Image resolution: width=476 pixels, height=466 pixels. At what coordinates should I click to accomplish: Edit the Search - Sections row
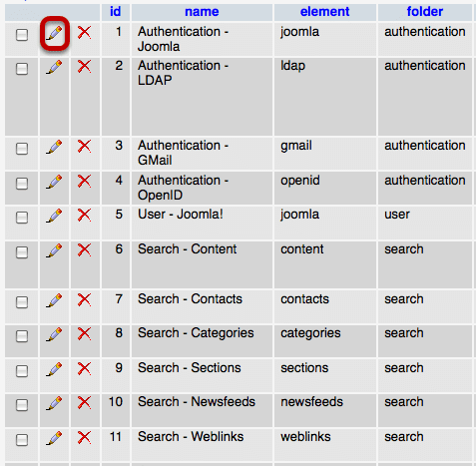tap(54, 369)
